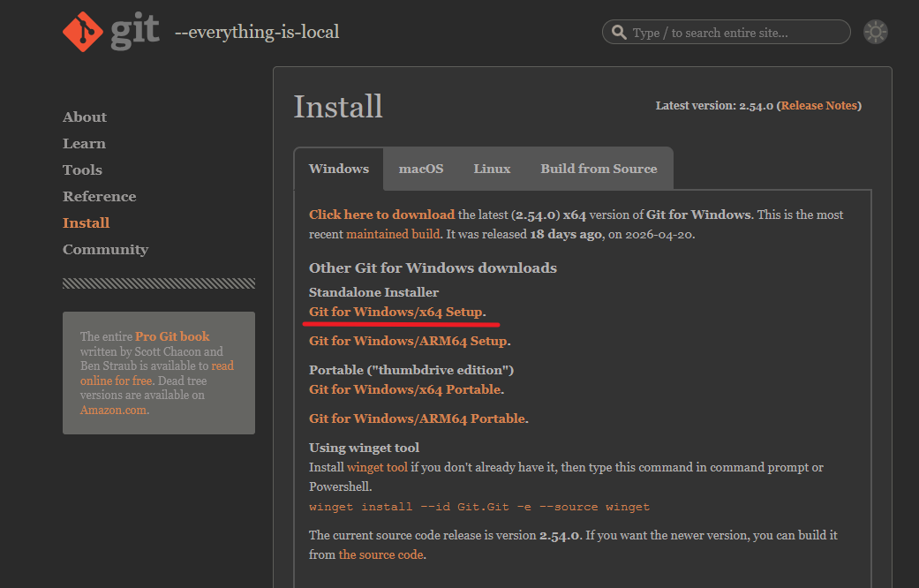Open the Tools section in sidebar
Viewport: 919px width, 588px height.
(x=82, y=170)
